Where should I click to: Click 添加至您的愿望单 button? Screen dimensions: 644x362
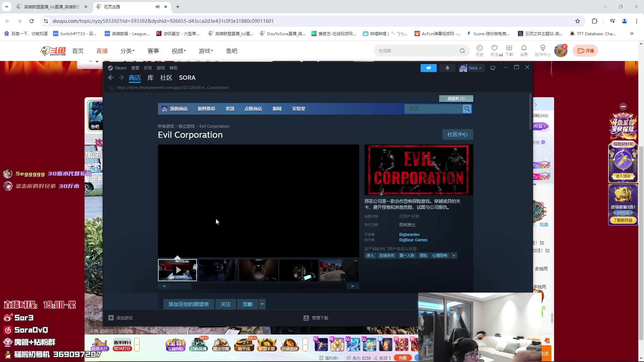tap(189, 304)
